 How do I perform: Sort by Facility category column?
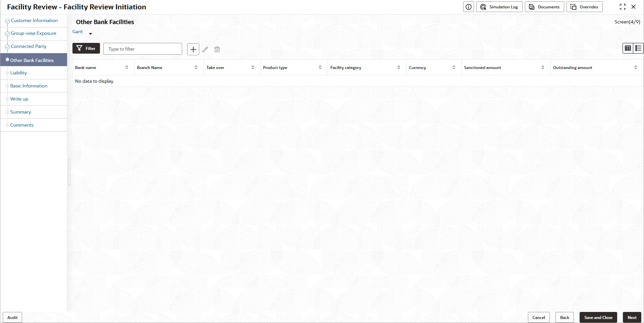(x=399, y=67)
